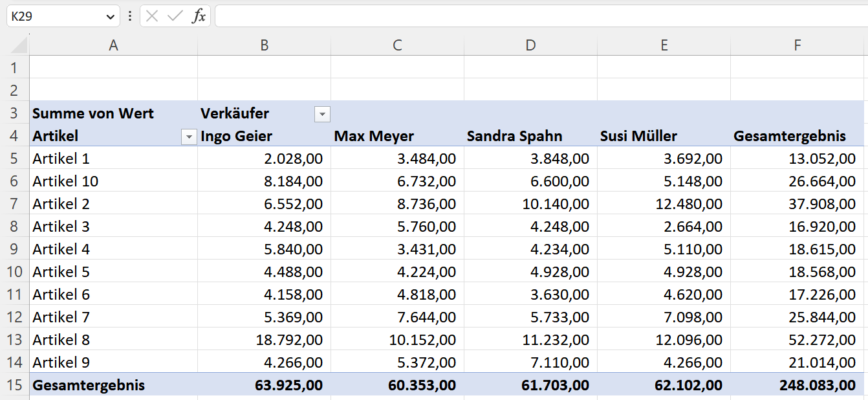Select the 'Artikel 10' row label
This screenshot has width=868, height=400.
tap(114, 181)
